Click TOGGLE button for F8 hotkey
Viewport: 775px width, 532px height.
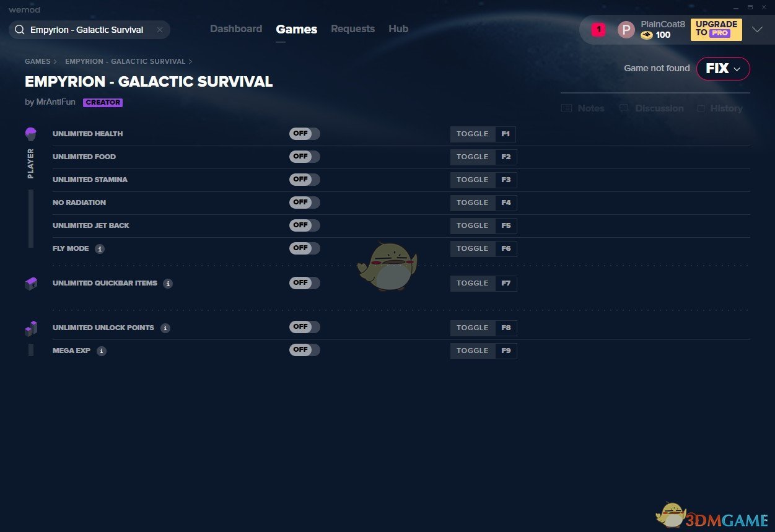[x=473, y=328]
